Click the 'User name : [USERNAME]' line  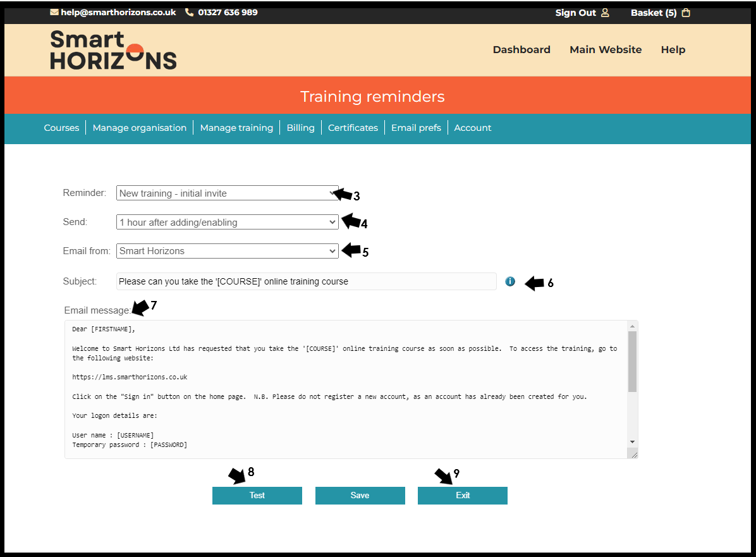113,435
